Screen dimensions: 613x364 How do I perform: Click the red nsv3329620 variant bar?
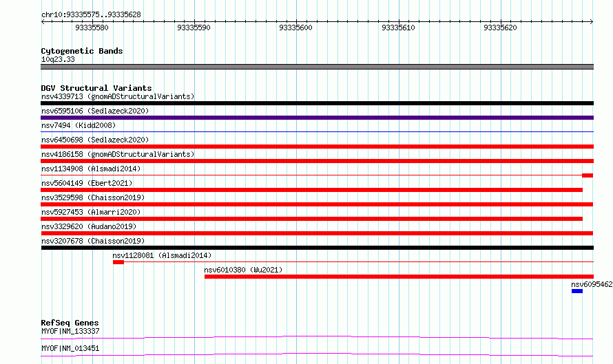tap(317, 233)
